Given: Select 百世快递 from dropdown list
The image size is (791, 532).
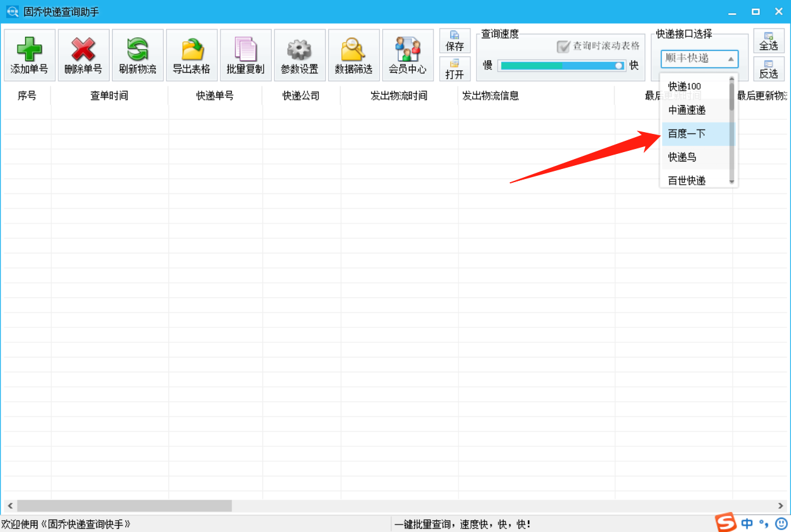Looking at the screenshot, I should pyautogui.click(x=695, y=179).
